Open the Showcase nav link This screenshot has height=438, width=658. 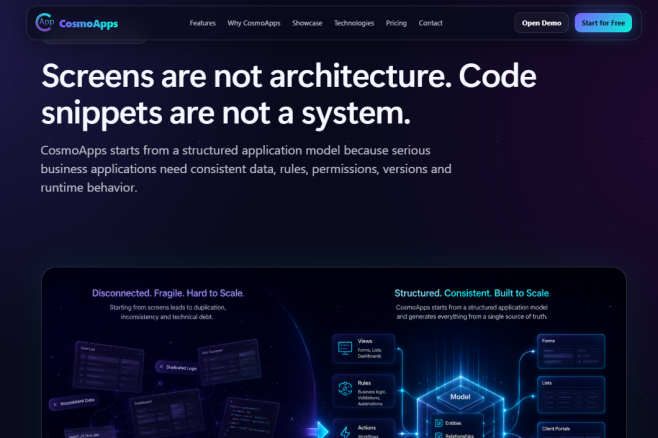coord(307,23)
